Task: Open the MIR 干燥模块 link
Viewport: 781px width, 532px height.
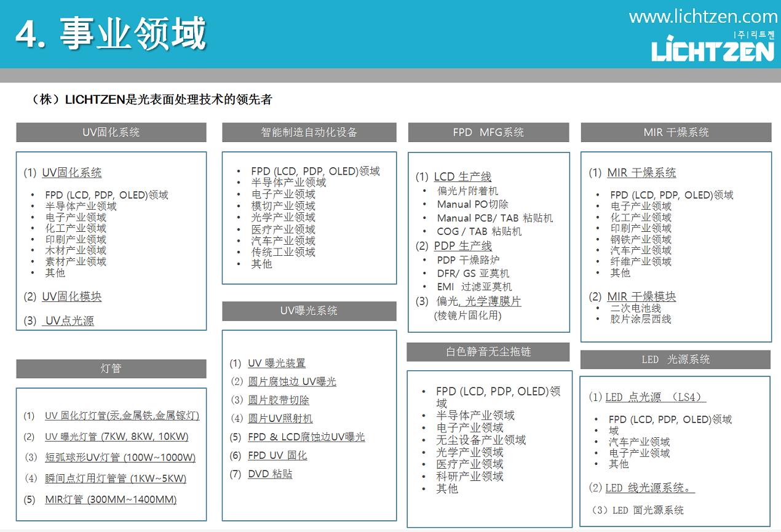Action: point(641,296)
